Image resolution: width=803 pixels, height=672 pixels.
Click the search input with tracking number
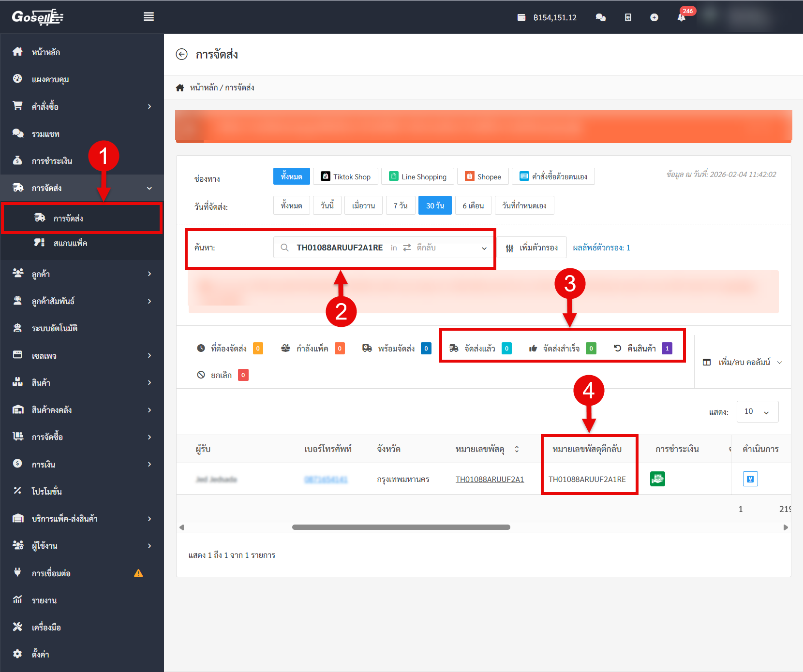[x=339, y=248]
